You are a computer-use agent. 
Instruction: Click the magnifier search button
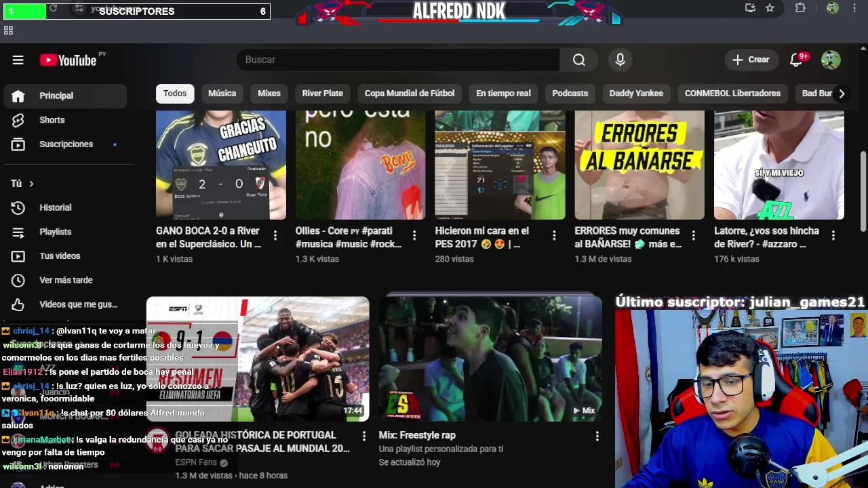578,60
